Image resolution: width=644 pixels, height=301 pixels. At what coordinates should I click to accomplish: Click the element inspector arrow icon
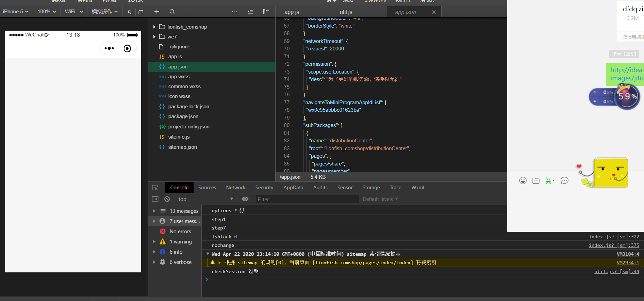click(x=155, y=188)
